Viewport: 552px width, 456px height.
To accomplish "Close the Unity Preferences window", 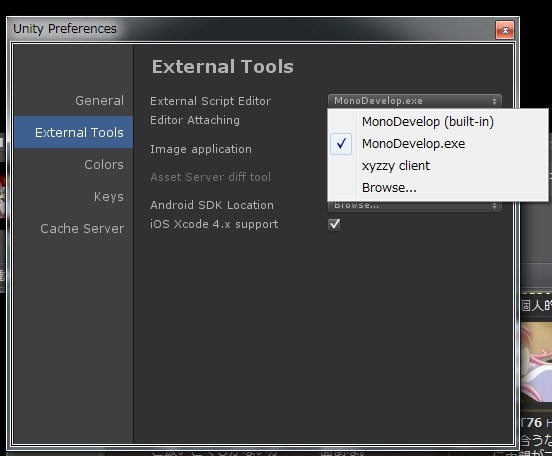I will coord(505,30).
